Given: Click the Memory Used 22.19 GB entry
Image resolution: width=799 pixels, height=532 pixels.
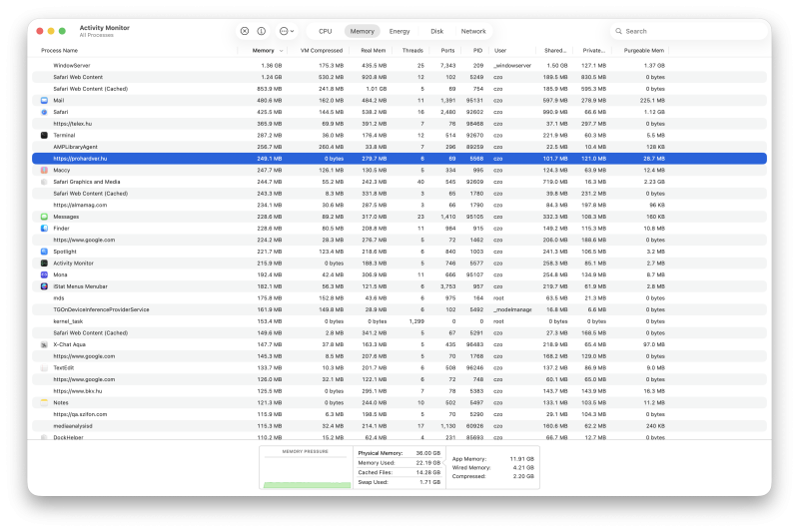Looking at the screenshot, I should 399,463.
